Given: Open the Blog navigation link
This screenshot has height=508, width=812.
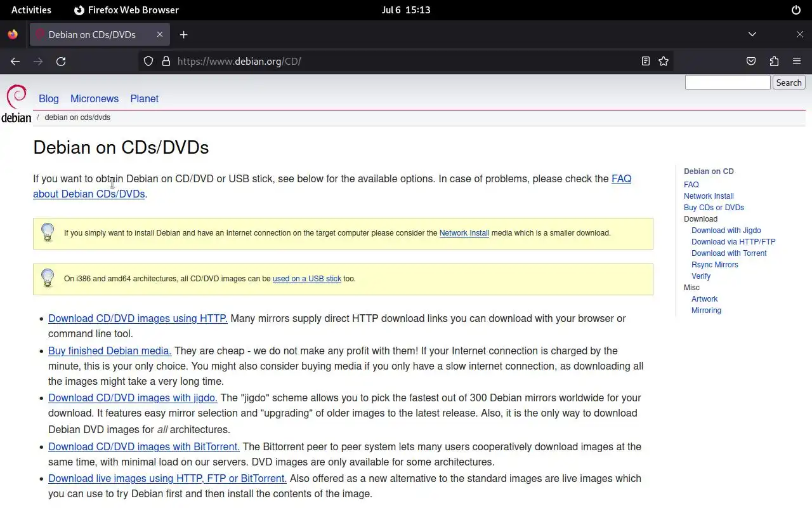Looking at the screenshot, I should tap(49, 98).
